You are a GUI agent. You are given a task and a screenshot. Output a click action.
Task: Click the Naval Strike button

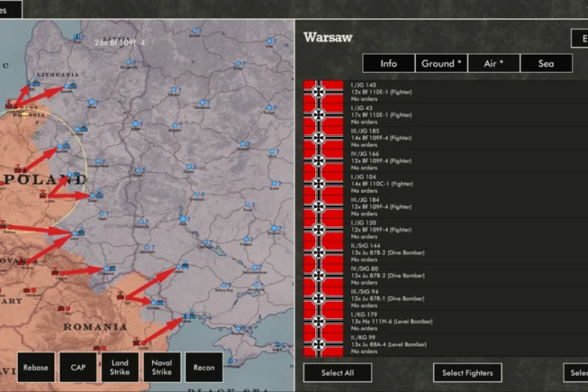[x=162, y=368]
